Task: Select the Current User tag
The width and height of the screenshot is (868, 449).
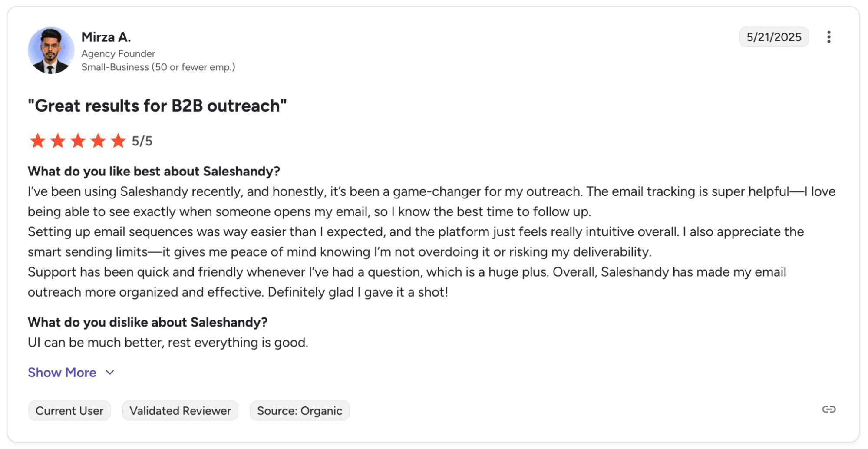Action: click(x=69, y=411)
